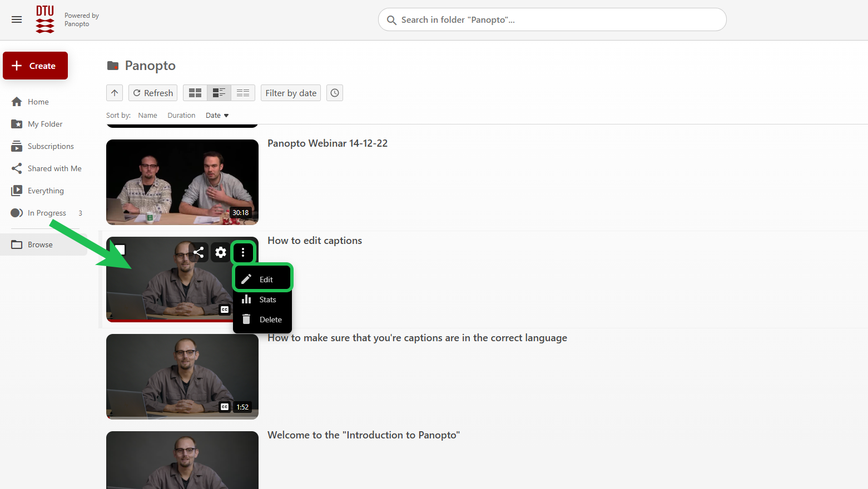Open settings gear on How to edit captions
868x489 pixels.
point(221,252)
